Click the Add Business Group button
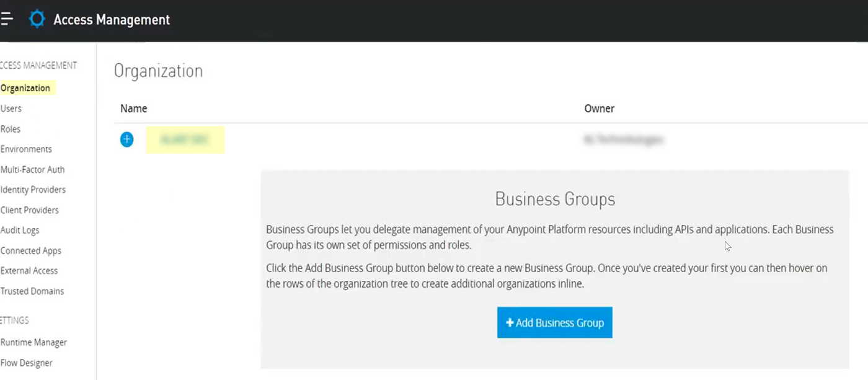The width and height of the screenshot is (868, 380). point(554,322)
